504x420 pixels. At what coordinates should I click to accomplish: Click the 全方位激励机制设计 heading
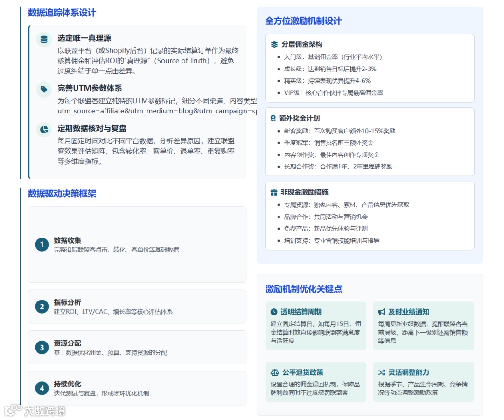tap(303, 21)
